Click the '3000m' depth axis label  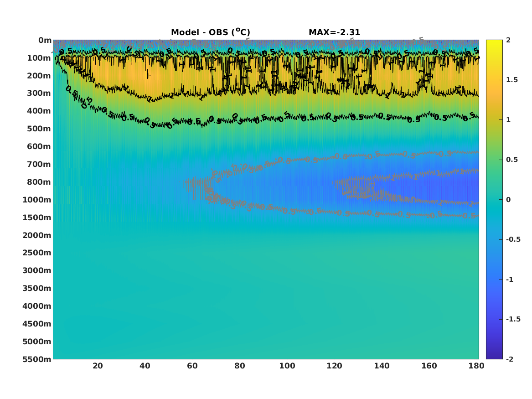tap(37, 270)
